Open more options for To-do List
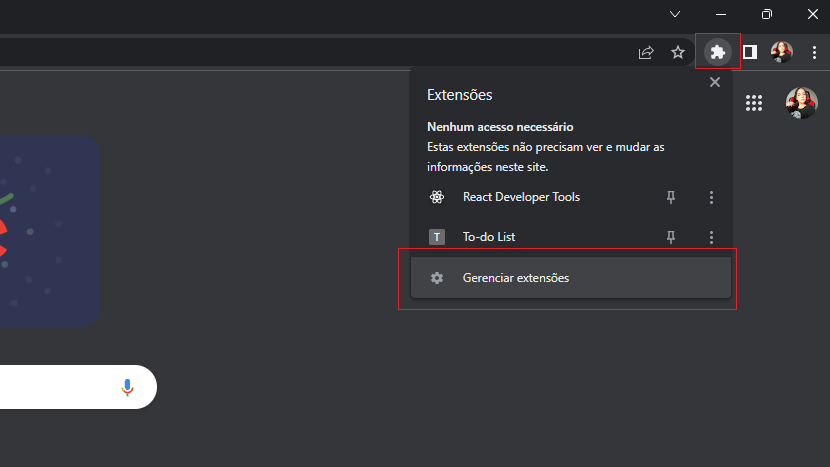The image size is (830, 467). (711, 237)
